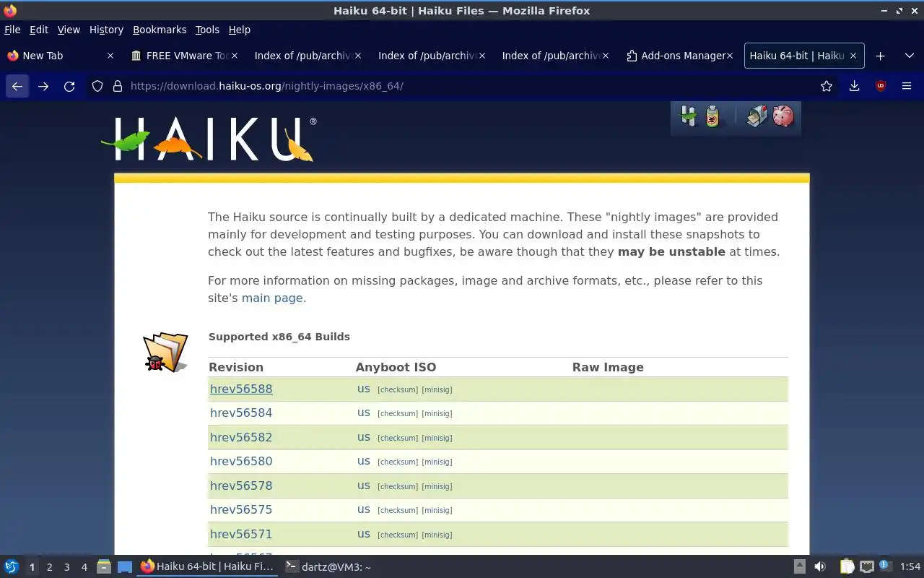This screenshot has height=578, width=924.
Task: Click the forward navigation arrow
Action: click(43, 86)
